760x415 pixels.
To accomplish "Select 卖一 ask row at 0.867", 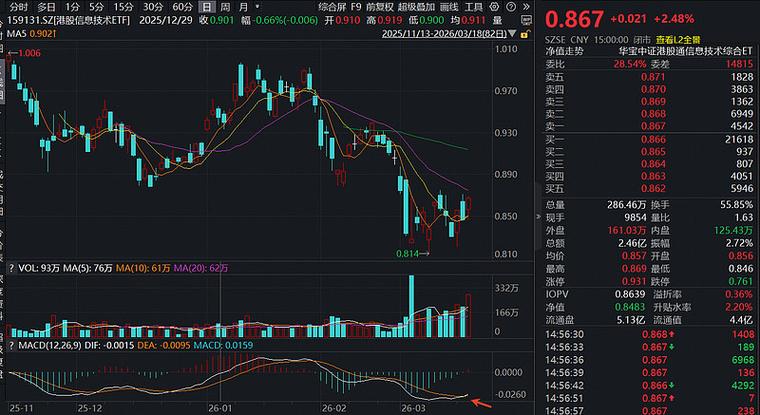I will pyautogui.click(x=649, y=126).
